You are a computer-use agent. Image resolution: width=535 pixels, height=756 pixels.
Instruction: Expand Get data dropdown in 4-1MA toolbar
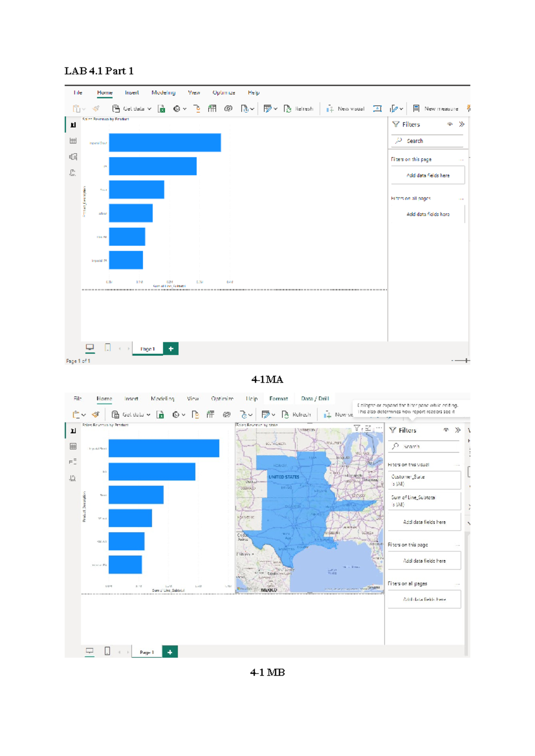click(x=149, y=109)
